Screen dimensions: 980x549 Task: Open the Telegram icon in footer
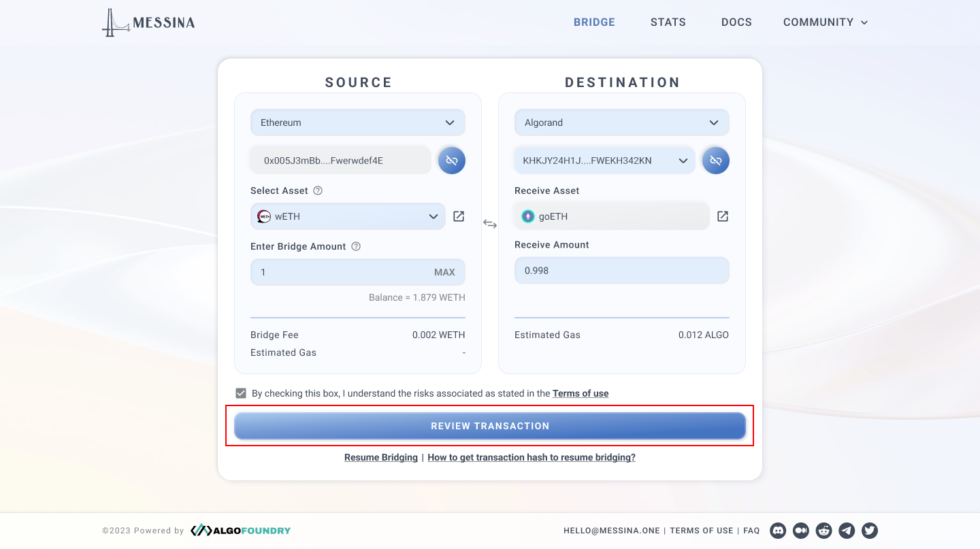pyautogui.click(x=847, y=531)
